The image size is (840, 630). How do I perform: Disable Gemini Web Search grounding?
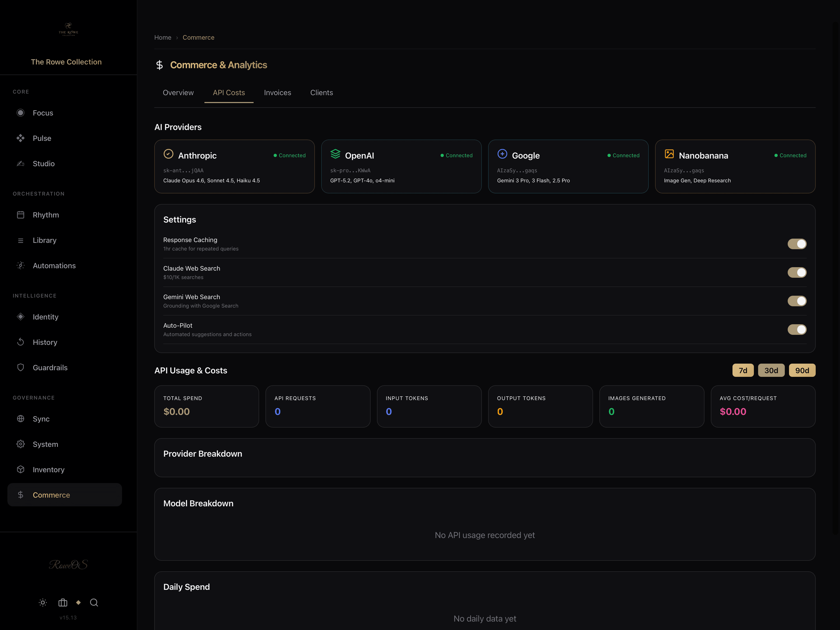pyautogui.click(x=797, y=300)
